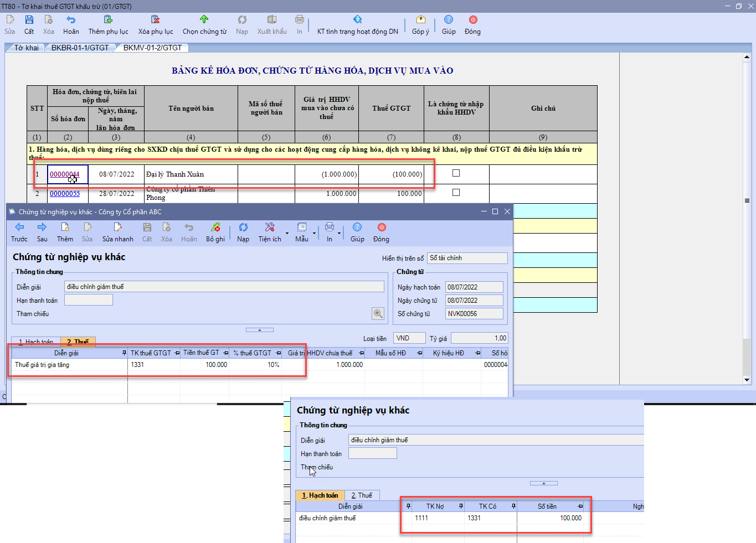756x543 pixels.
Task: Click Số tiền column header in lower grid
Action: coord(547,506)
